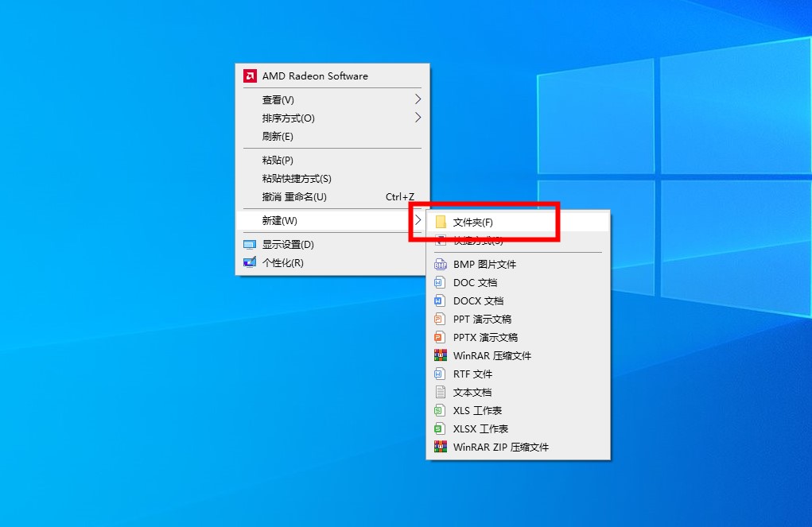Click 刷新 to refresh the desktop
This screenshot has height=527, width=812.
click(278, 137)
